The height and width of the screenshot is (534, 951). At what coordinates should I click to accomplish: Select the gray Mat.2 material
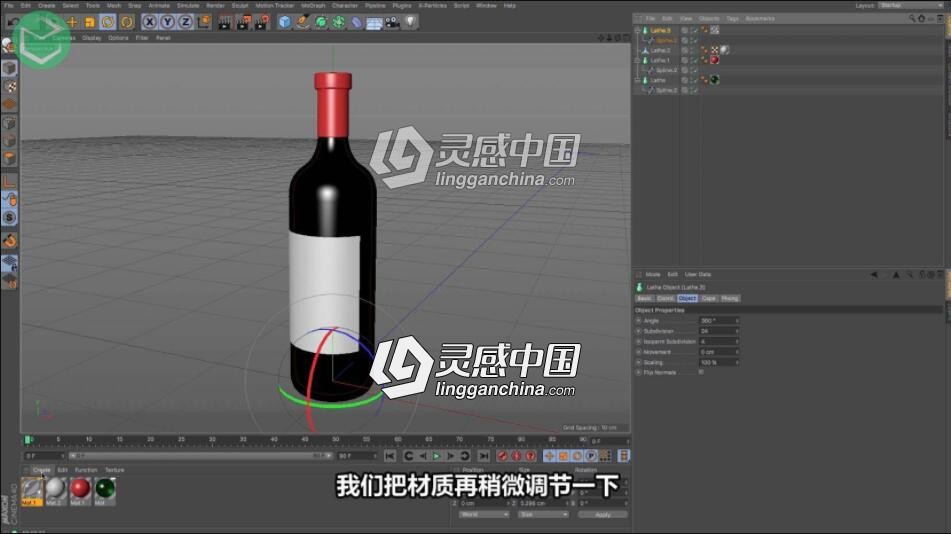(x=56, y=490)
